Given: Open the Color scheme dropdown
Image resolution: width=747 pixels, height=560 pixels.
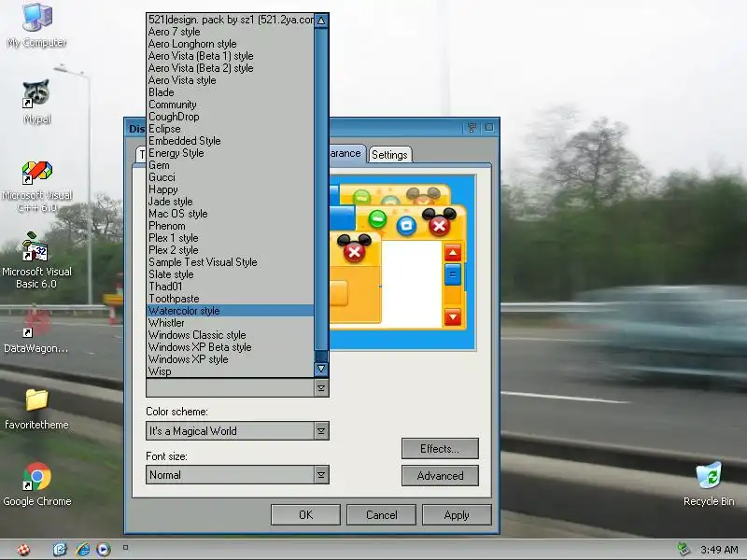Looking at the screenshot, I should point(321,431).
